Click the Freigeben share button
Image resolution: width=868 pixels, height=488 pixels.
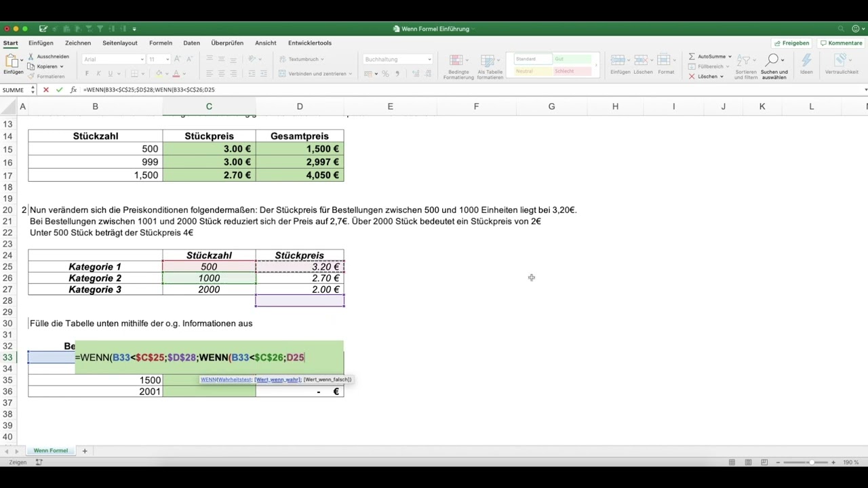[791, 43]
